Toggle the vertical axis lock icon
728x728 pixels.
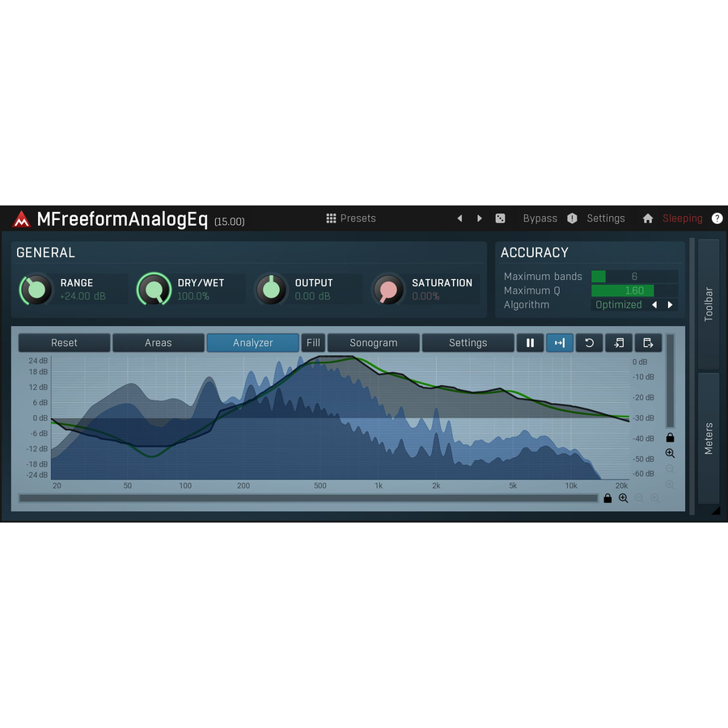[670, 438]
